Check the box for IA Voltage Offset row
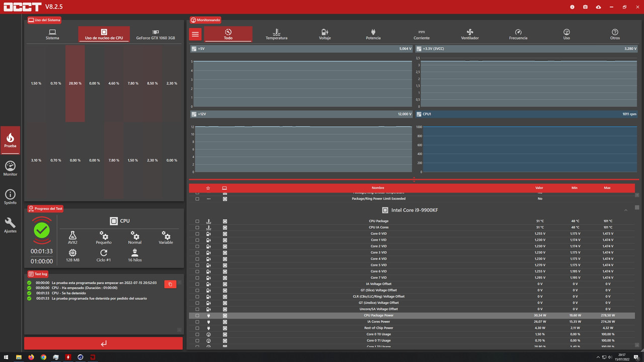Viewport: 644px width, 362px height. [x=197, y=284]
